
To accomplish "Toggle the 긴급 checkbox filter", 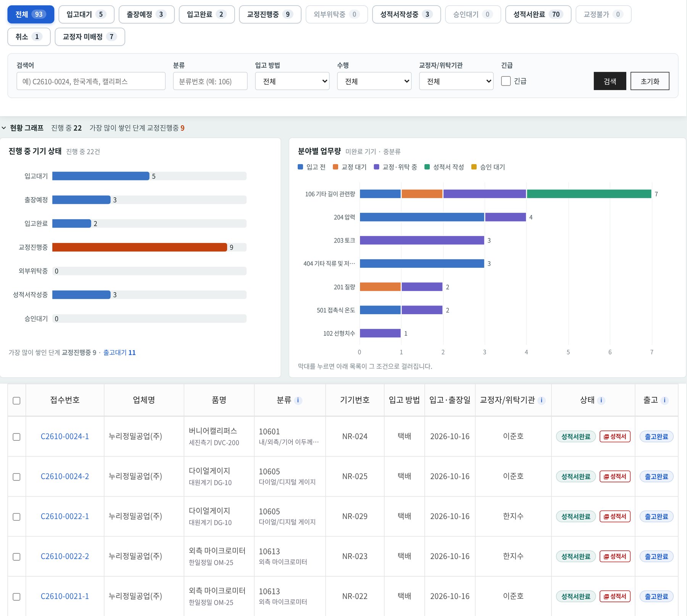I will (506, 81).
